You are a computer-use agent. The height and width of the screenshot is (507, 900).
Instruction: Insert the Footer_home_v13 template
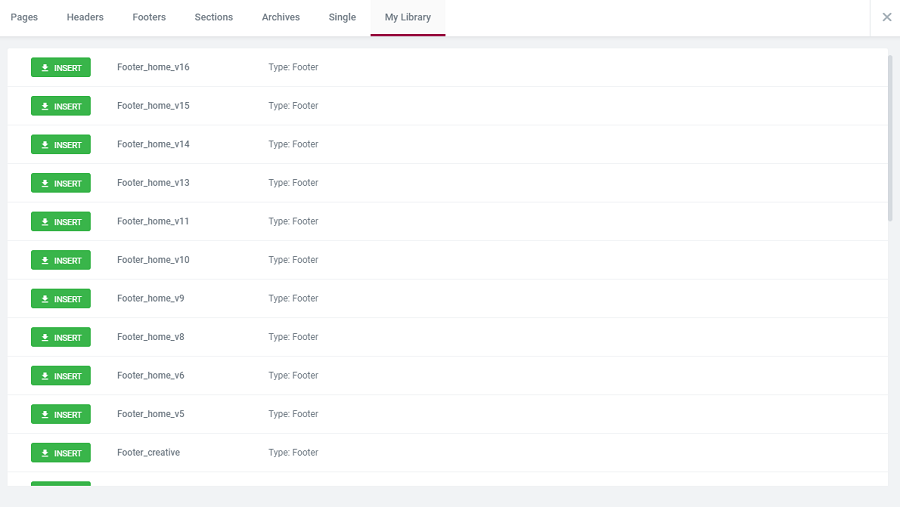pyautogui.click(x=61, y=183)
